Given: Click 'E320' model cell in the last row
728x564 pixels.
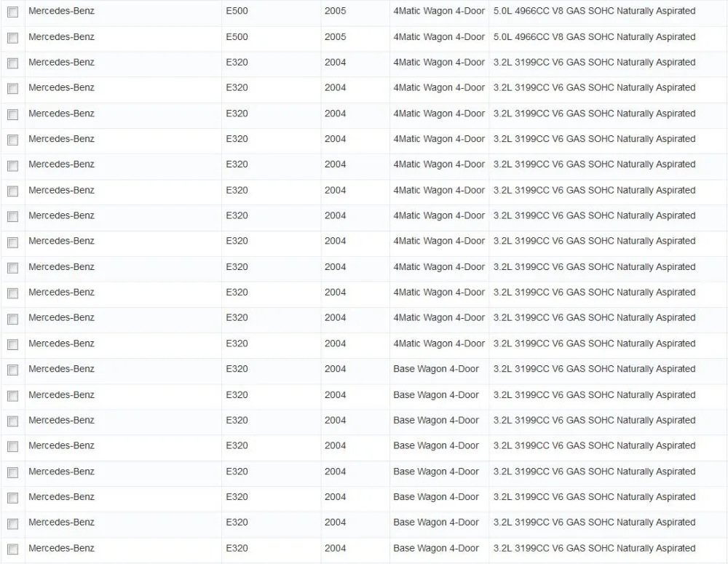Looking at the screenshot, I should (237, 548).
